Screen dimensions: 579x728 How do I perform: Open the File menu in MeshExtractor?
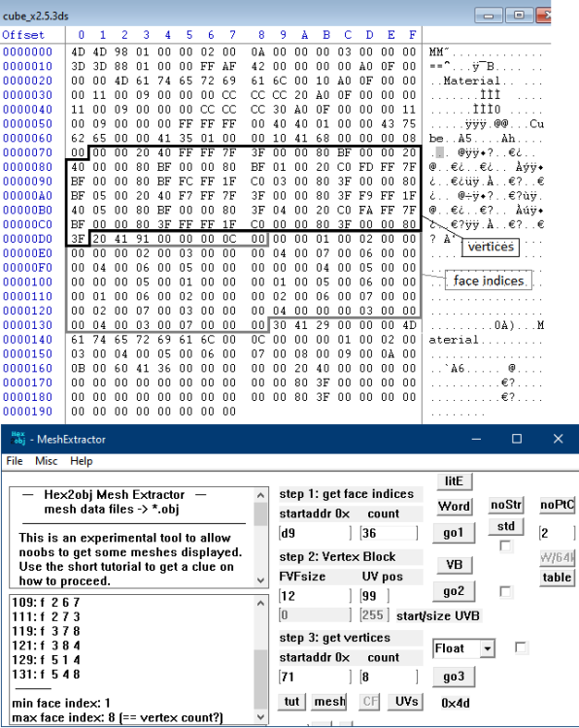pyautogui.click(x=15, y=461)
